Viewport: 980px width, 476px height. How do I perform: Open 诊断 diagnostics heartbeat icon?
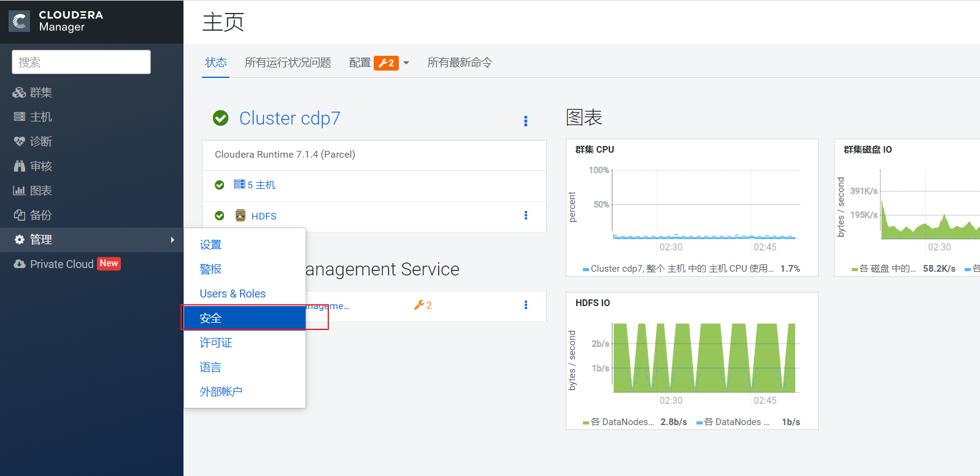(x=19, y=142)
